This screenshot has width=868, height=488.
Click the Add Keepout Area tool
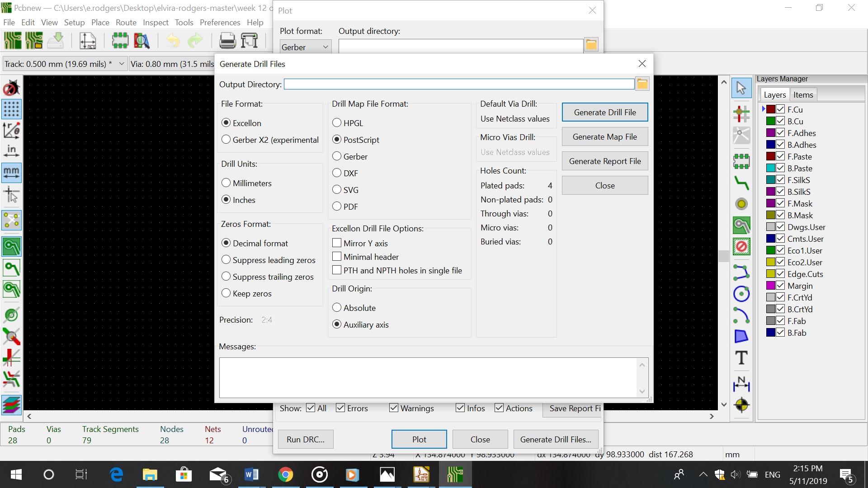[x=741, y=247]
